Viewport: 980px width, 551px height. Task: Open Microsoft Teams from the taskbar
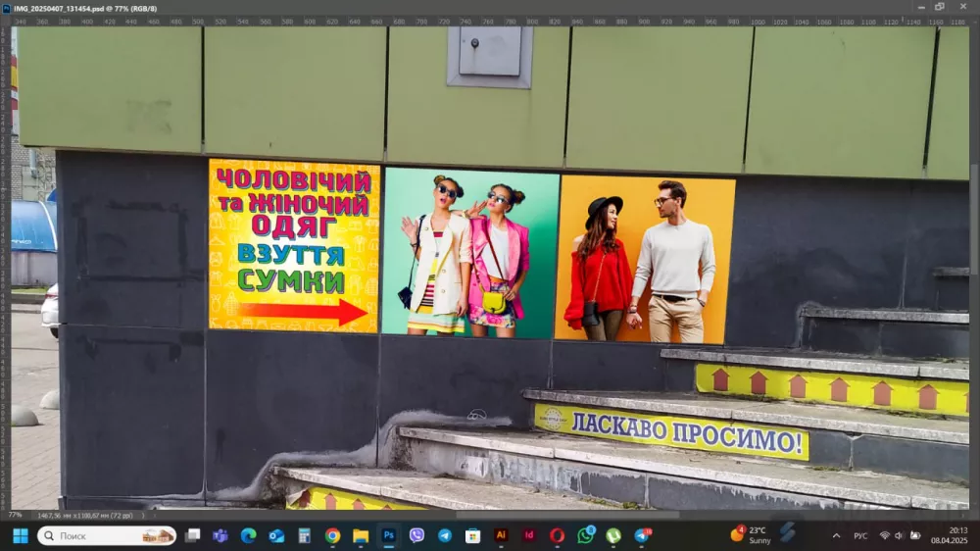(220, 535)
